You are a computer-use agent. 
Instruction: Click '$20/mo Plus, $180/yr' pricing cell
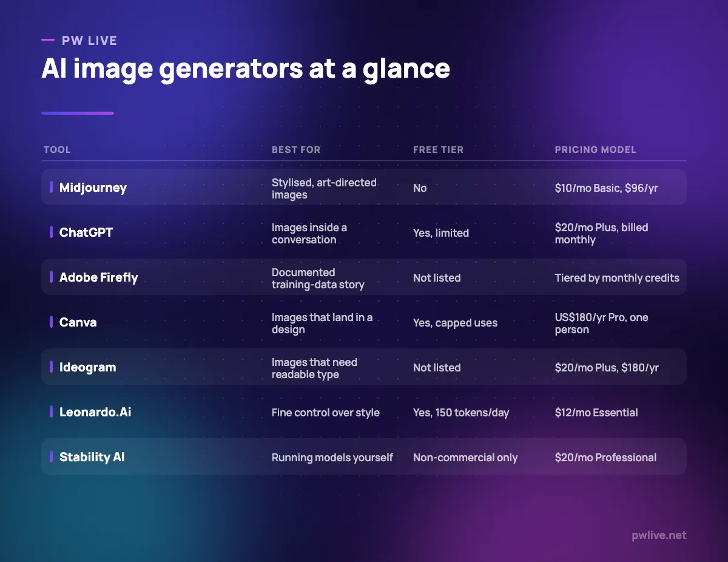[607, 368]
